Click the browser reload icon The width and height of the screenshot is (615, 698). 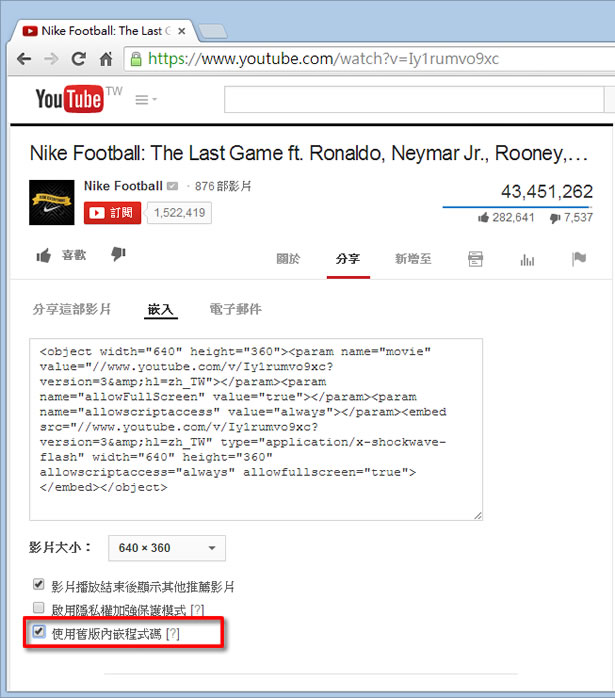pos(77,59)
